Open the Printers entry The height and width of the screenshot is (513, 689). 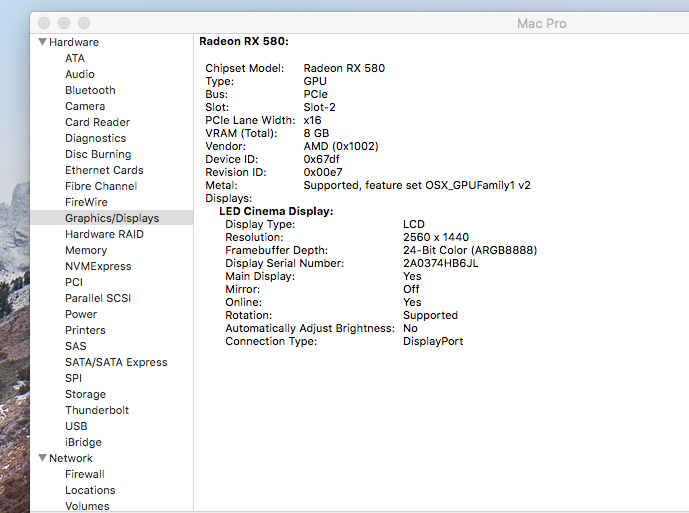coord(86,330)
